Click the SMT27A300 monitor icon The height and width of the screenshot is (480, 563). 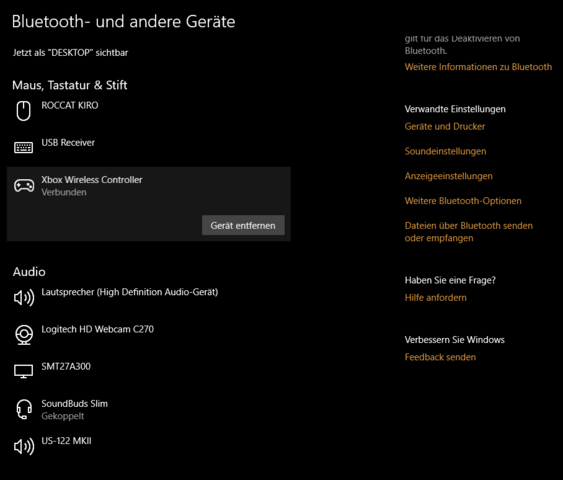point(23,372)
